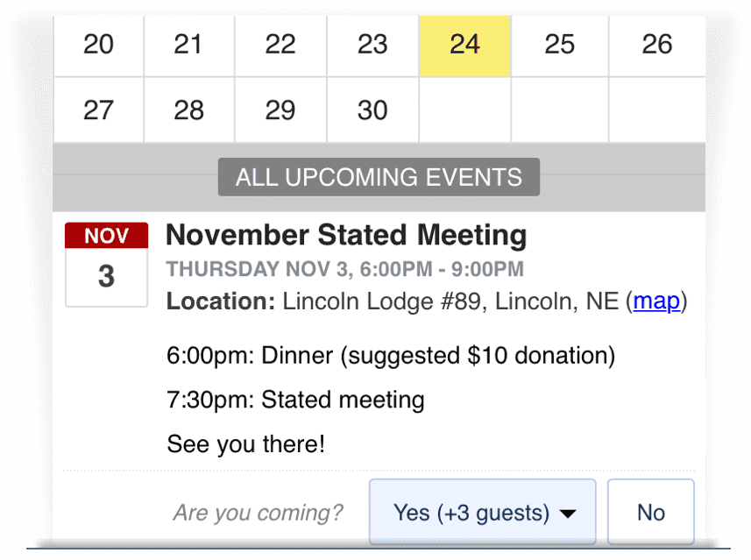Select the 23rd in calendar grid
The height and width of the screenshot is (560, 751).
pos(372,45)
